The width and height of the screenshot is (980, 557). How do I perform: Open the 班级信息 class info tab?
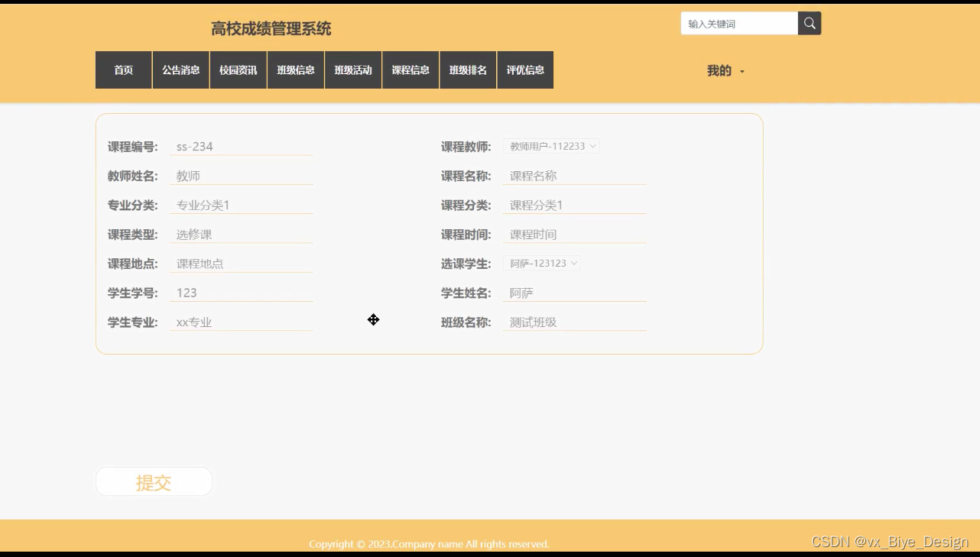tap(295, 70)
